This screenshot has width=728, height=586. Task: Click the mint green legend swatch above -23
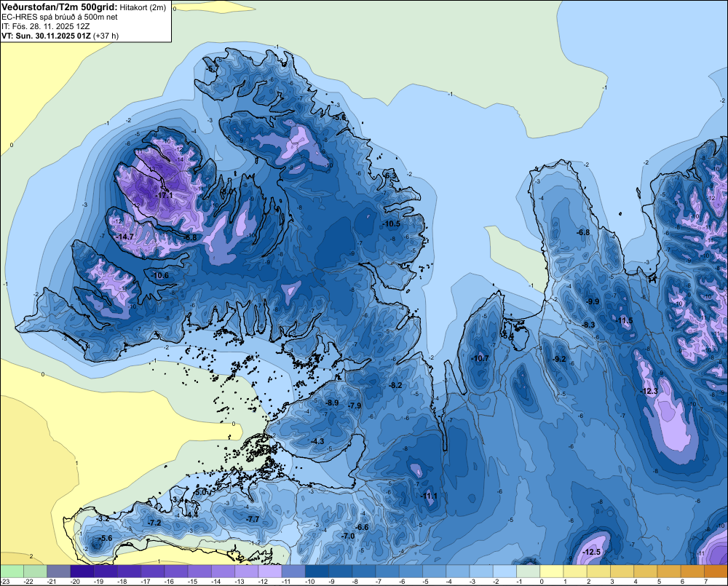(x=12, y=571)
